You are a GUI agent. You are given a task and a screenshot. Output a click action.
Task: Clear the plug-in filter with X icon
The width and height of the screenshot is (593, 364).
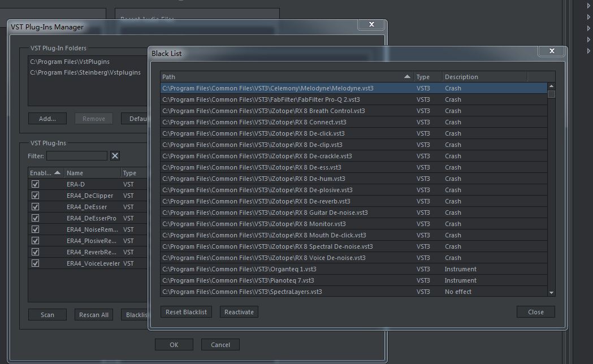coord(115,156)
